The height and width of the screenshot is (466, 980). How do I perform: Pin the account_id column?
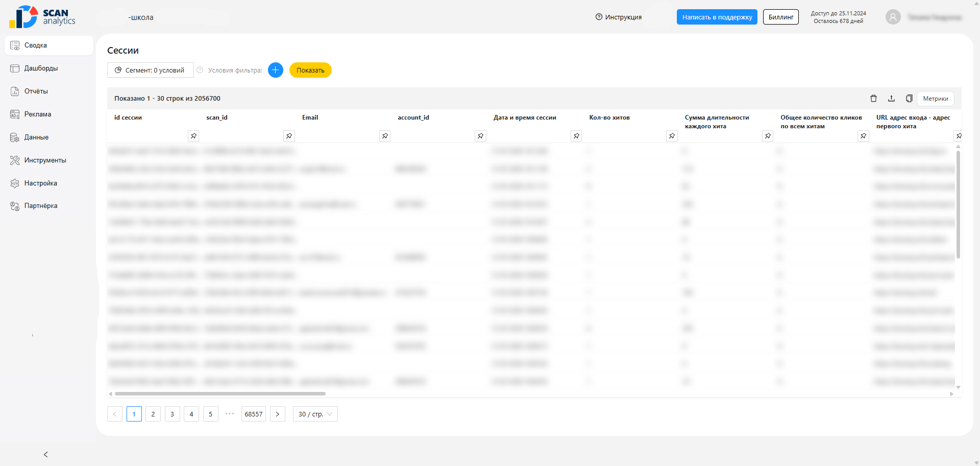click(x=480, y=136)
